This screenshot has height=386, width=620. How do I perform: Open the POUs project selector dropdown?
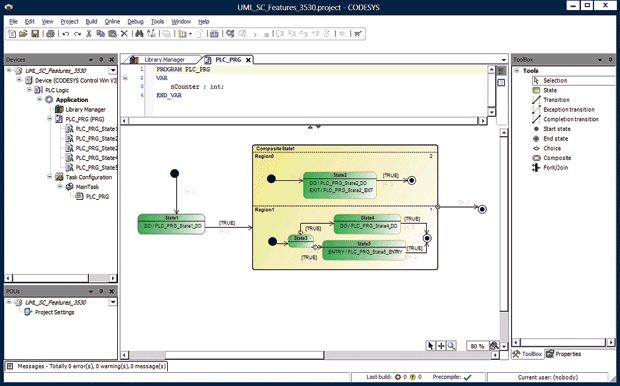pos(113,302)
